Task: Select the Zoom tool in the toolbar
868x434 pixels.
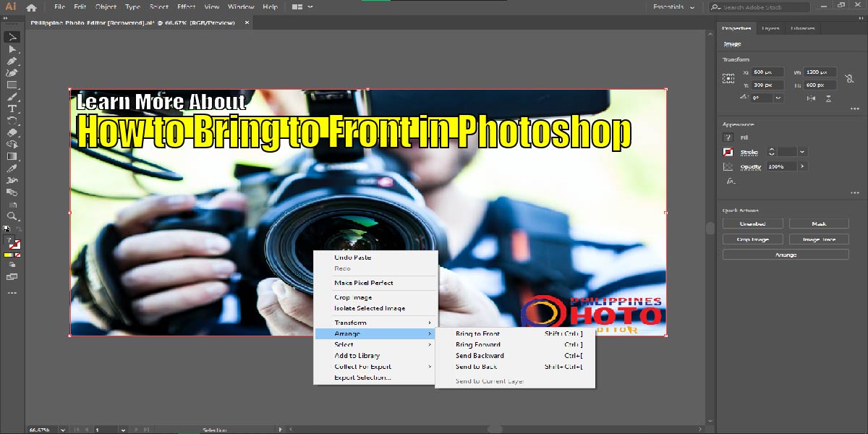Action: pyautogui.click(x=12, y=215)
